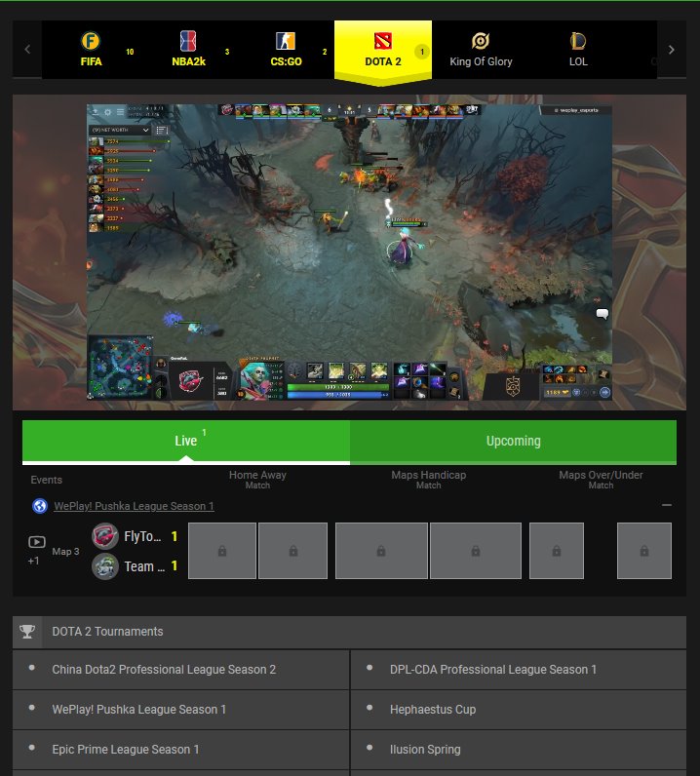
Task: Open the Hephaestus Cup tournament
Action: [519, 709]
